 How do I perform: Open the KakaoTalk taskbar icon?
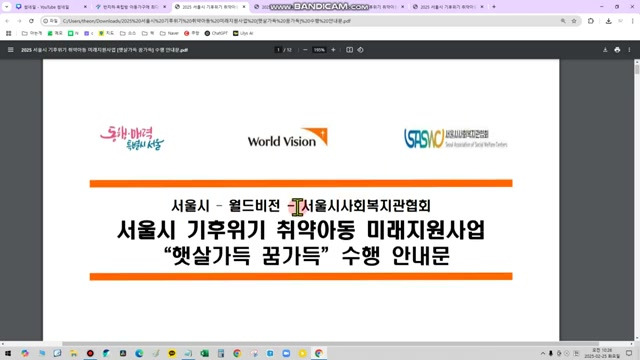point(172,353)
